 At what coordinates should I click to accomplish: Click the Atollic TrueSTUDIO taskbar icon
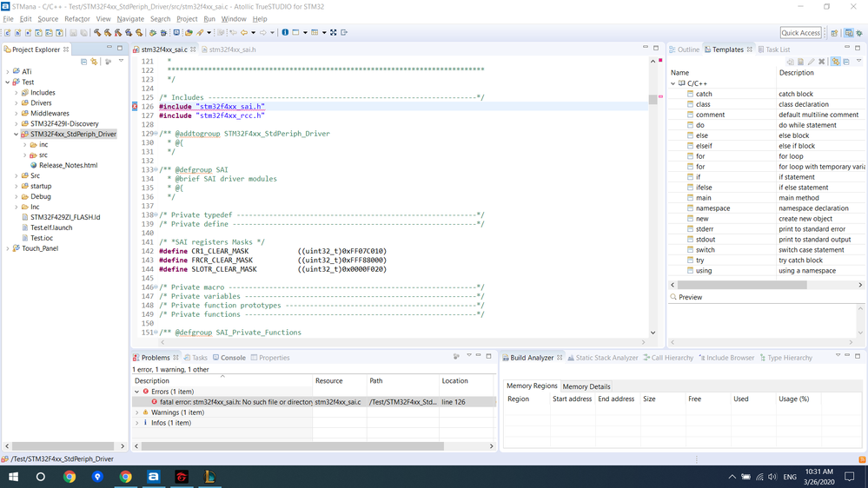pos(153,477)
